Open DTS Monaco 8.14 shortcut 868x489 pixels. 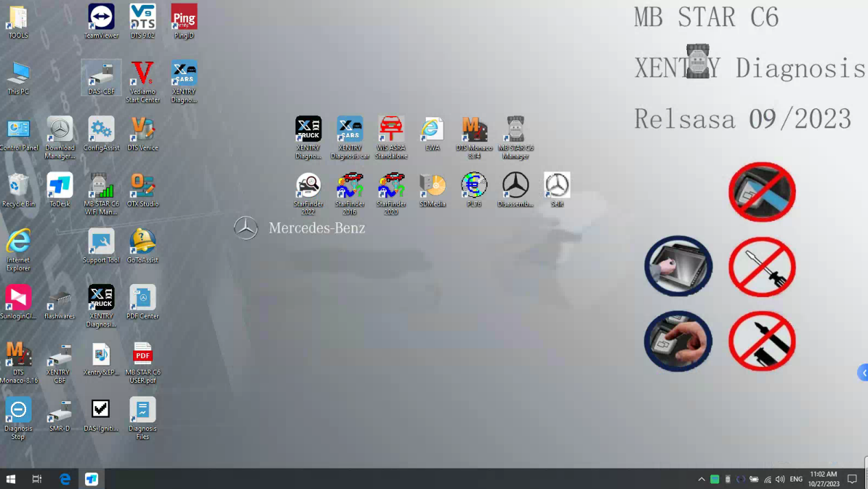point(474,130)
